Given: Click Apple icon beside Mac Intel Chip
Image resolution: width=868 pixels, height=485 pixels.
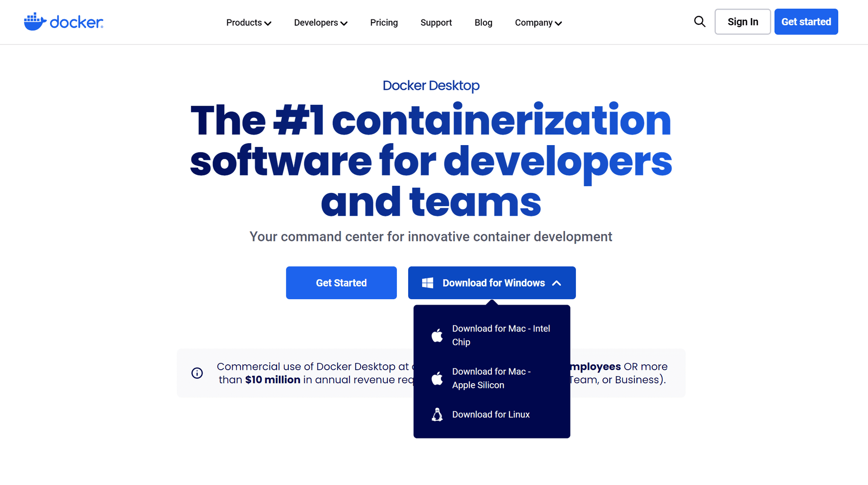Looking at the screenshot, I should coord(437,335).
